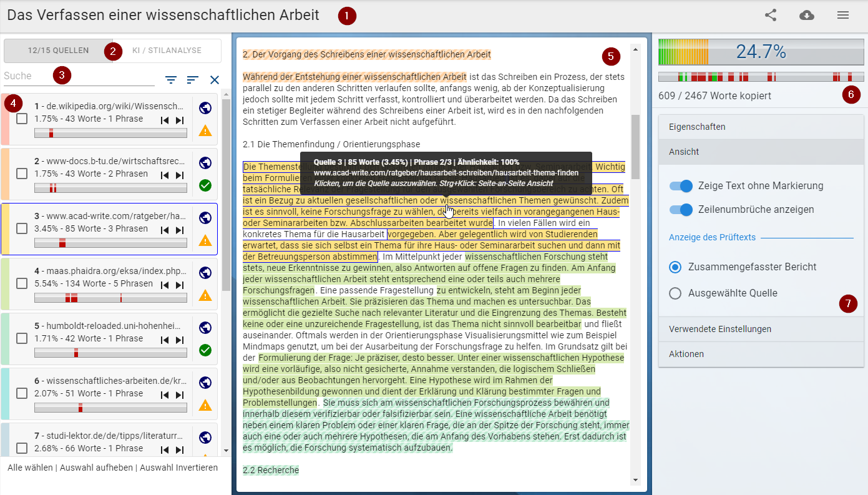The height and width of the screenshot is (495, 868).
Task: Expand the Eigenschaften section
Action: [x=761, y=127]
